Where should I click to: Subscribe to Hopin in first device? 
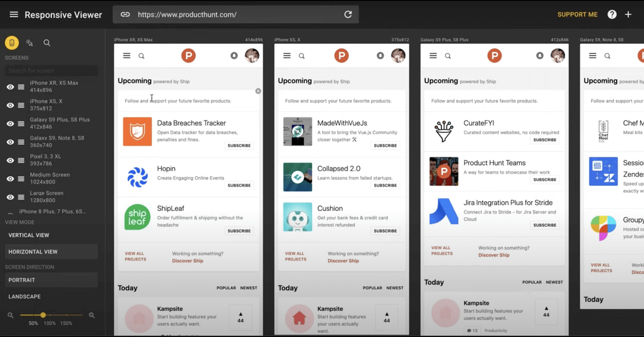coord(239,185)
